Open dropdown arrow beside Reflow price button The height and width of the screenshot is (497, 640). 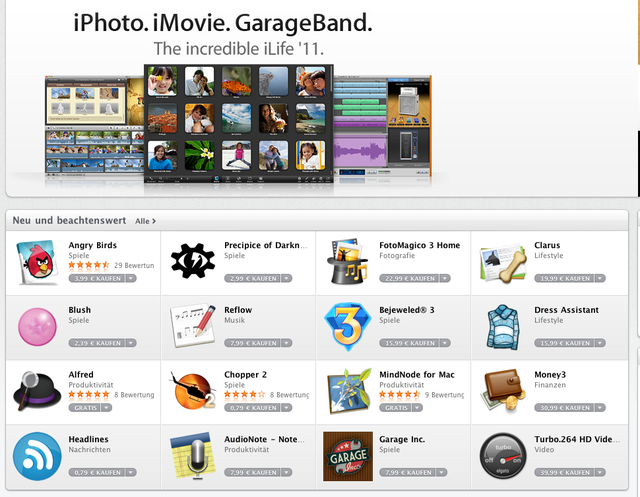pos(287,343)
